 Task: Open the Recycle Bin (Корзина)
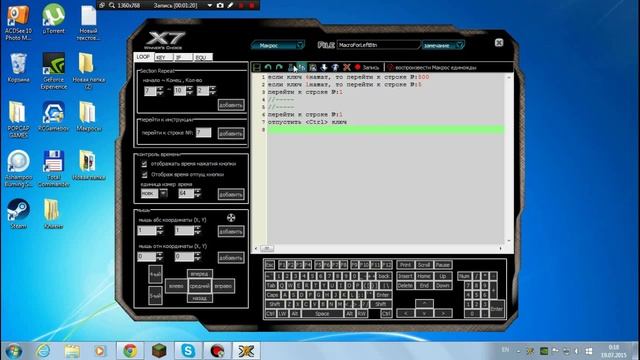click(x=18, y=68)
